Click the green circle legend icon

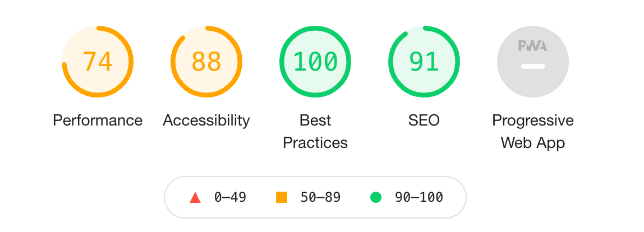point(376,197)
